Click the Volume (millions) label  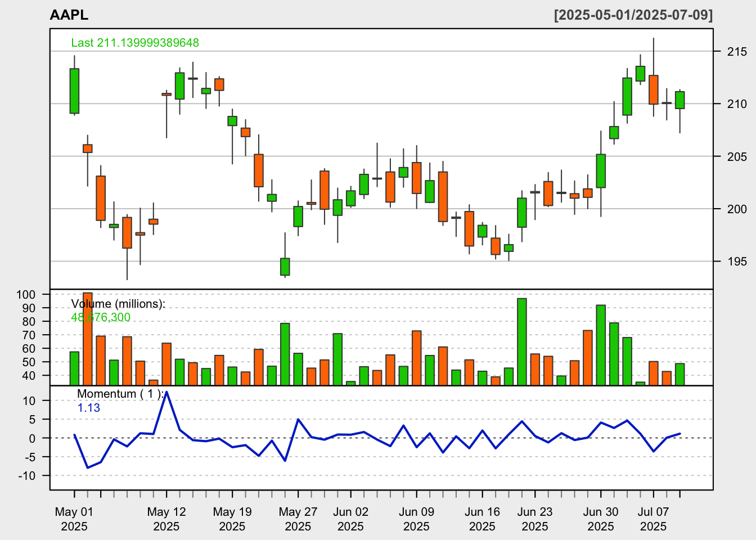coord(118,304)
